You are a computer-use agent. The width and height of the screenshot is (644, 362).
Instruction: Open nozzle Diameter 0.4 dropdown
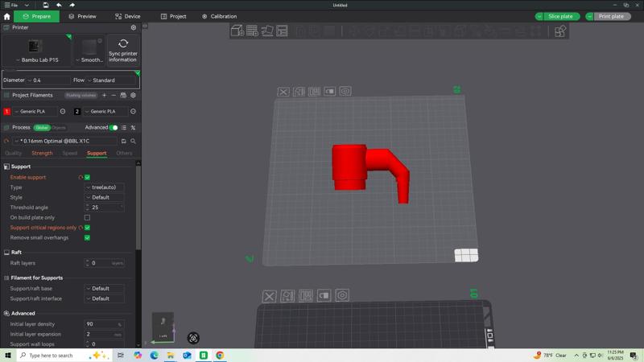pyautogui.click(x=48, y=80)
